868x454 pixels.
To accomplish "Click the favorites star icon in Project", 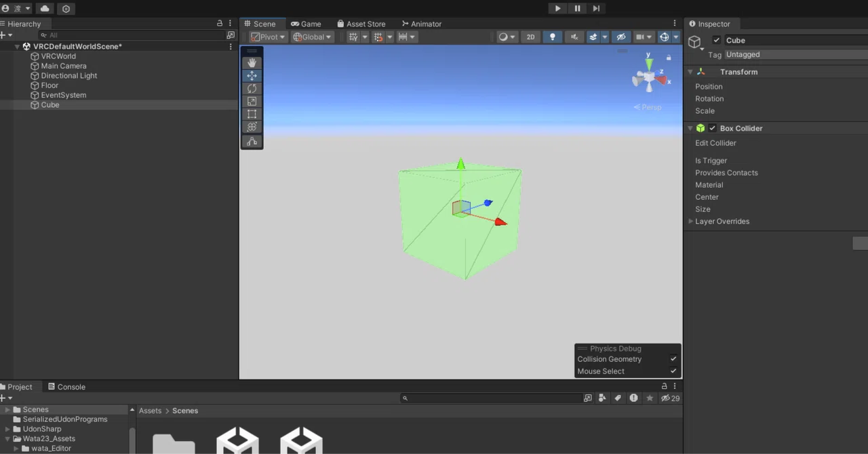I will 650,398.
